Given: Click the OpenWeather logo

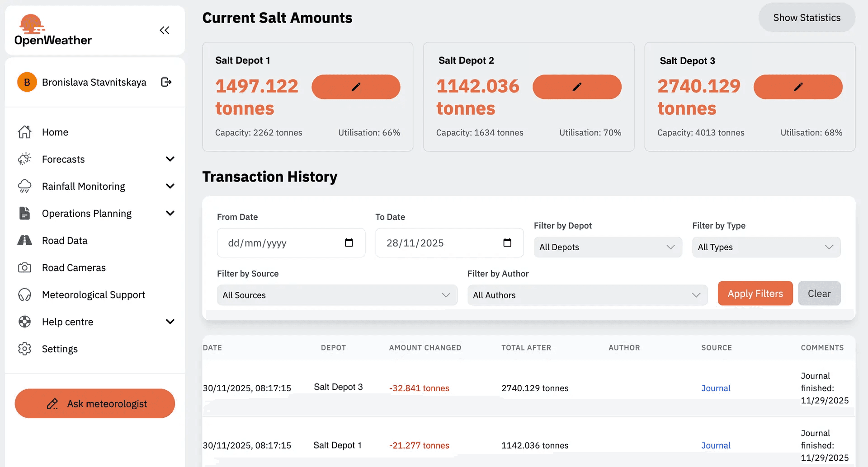Looking at the screenshot, I should [53, 31].
